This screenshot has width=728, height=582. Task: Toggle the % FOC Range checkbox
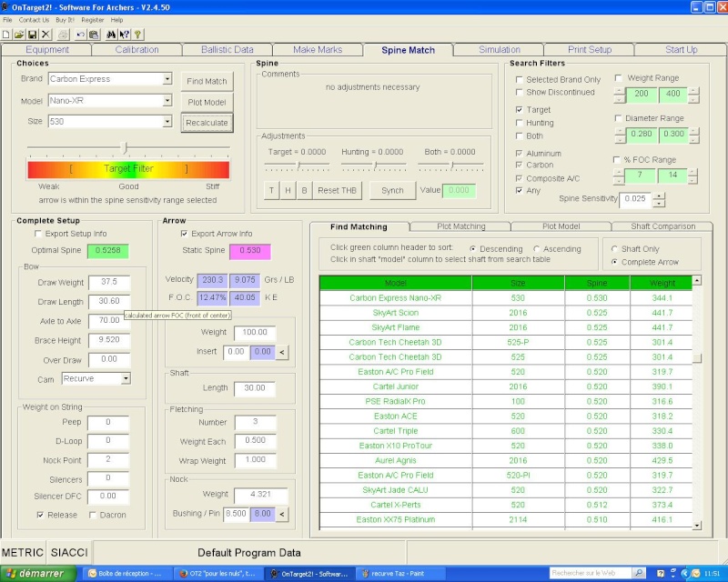617,160
